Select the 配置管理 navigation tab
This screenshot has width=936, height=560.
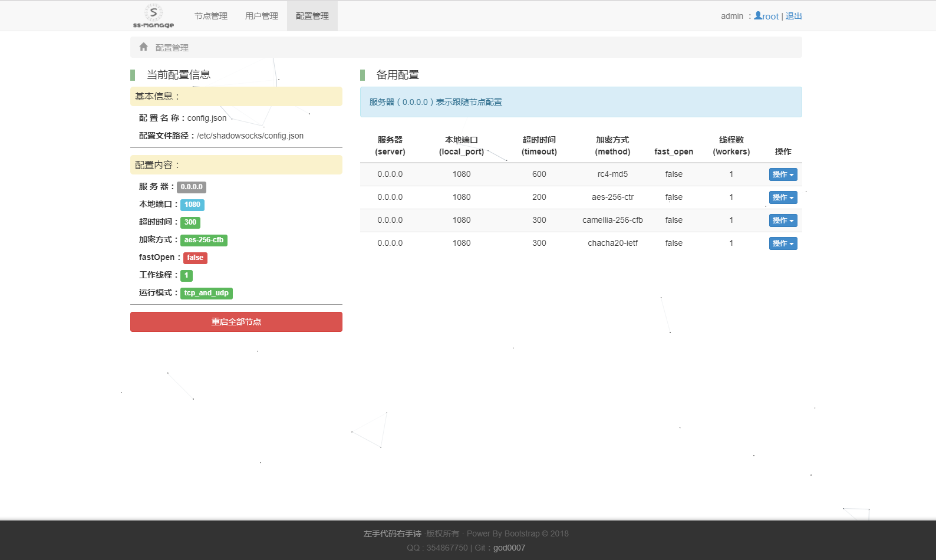[x=312, y=16]
